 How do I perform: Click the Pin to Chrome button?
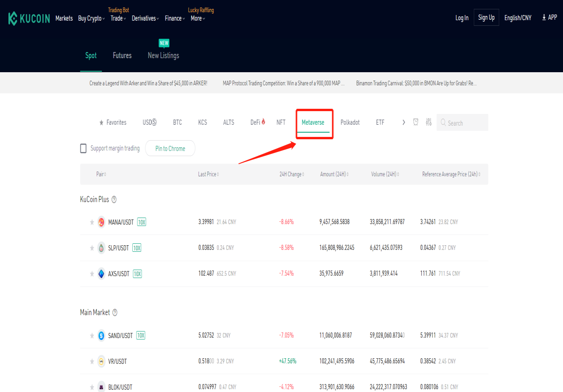(170, 149)
